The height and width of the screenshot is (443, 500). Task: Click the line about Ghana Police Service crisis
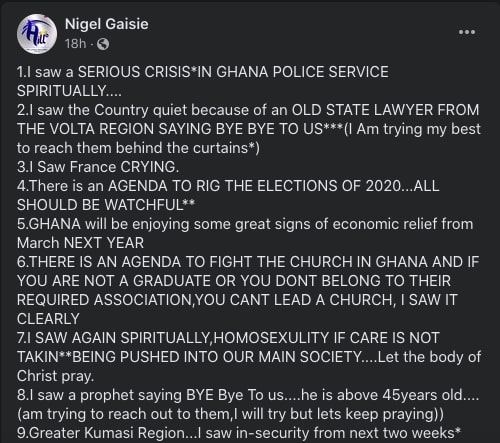[x=203, y=72]
